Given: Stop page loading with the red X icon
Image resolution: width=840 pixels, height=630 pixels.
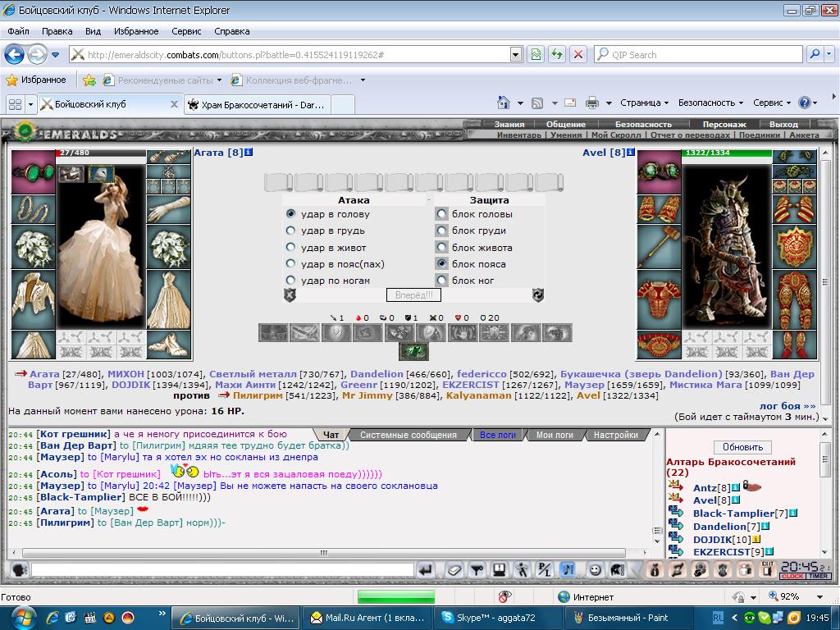Looking at the screenshot, I should pos(578,54).
